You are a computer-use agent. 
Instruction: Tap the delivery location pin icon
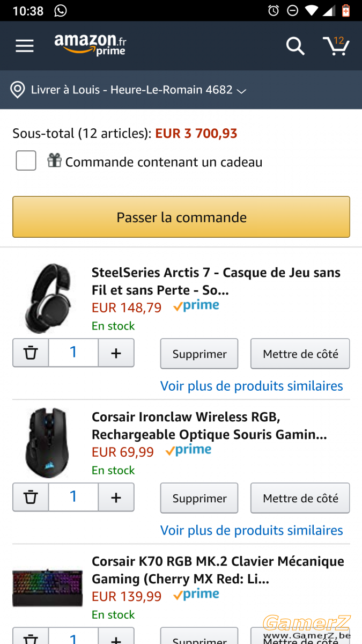(18, 90)
